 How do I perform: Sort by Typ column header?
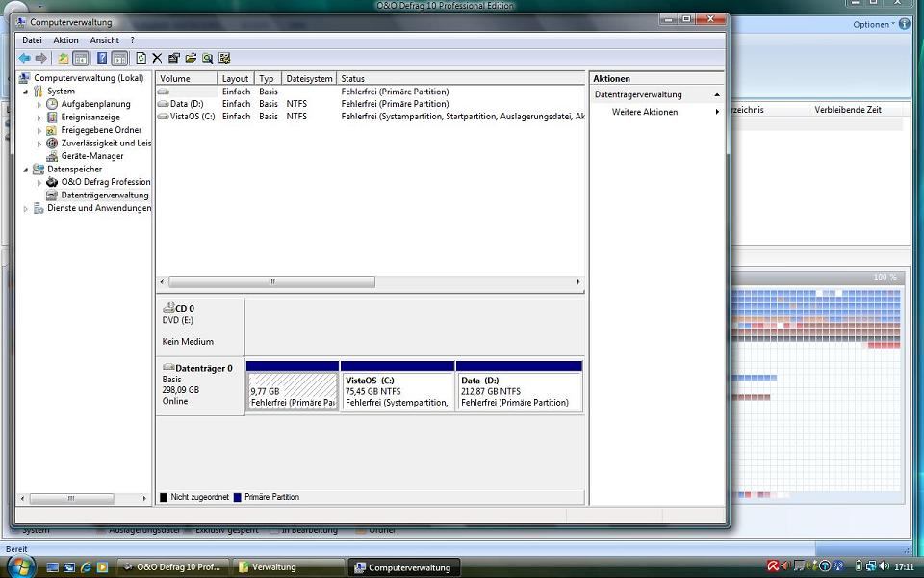click(267, 78)
